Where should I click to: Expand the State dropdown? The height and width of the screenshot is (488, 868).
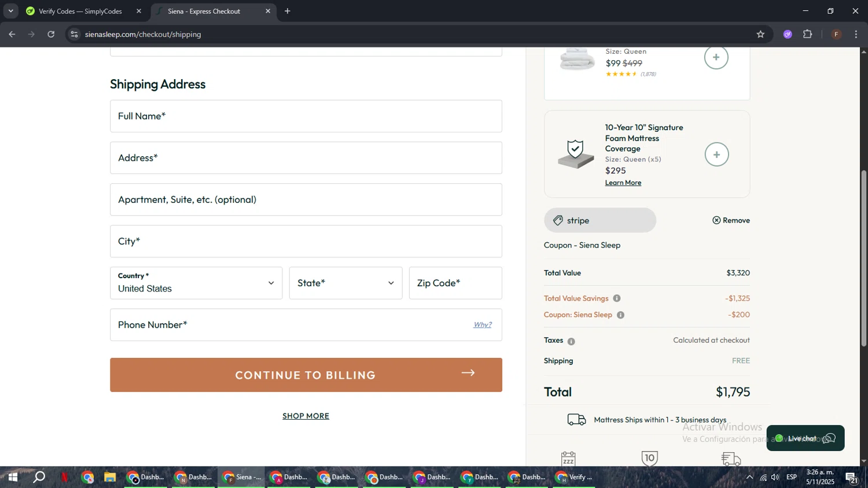[x=345, y=283]
